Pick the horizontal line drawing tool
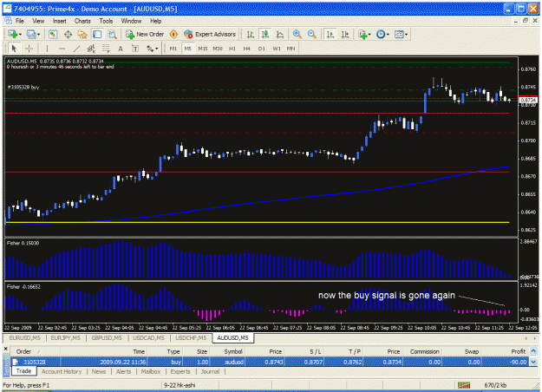542x392 pixels. (62, 49)
